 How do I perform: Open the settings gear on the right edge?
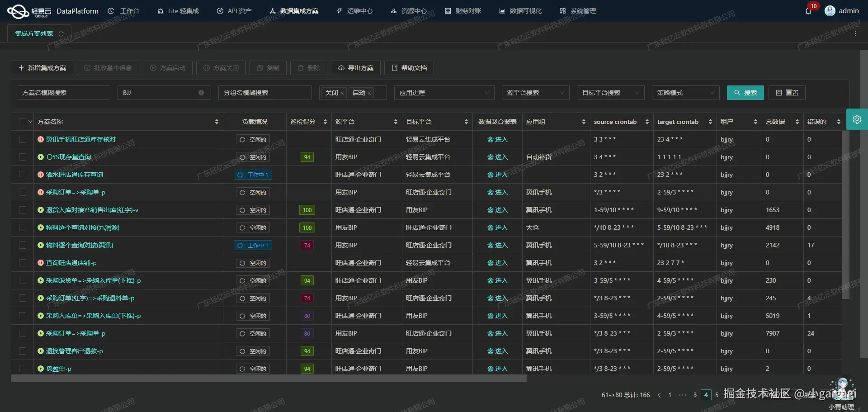857,119
